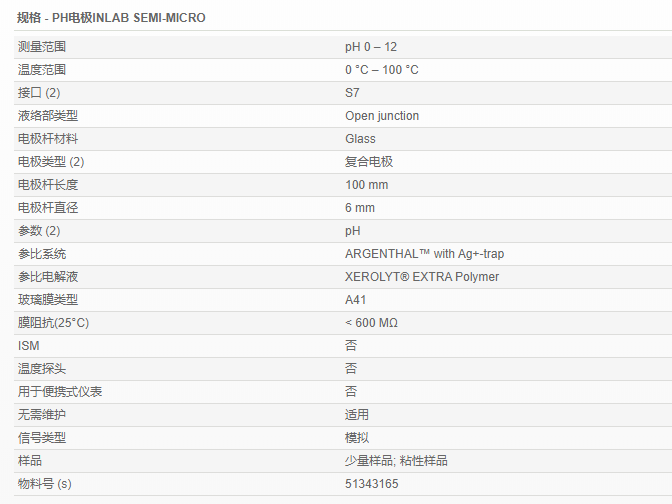The width and height of the screenshot is (672, 504).
Task: Select the 0 °C – 100 °C temperature value
Action: pyautogui.click(x=382, y=70)
